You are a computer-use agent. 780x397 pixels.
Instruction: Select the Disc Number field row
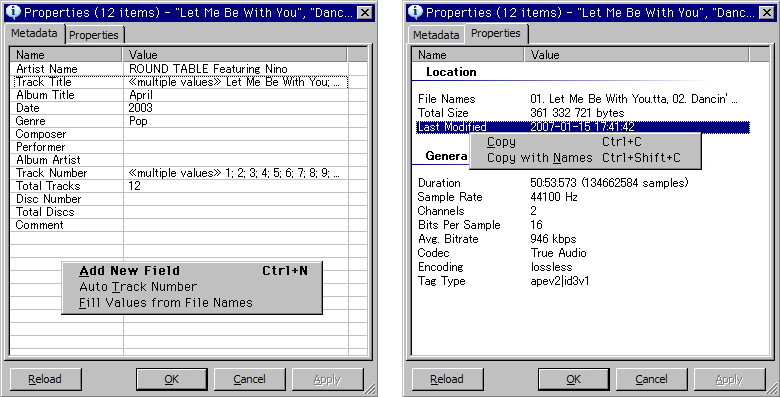[x=179, y=198]
